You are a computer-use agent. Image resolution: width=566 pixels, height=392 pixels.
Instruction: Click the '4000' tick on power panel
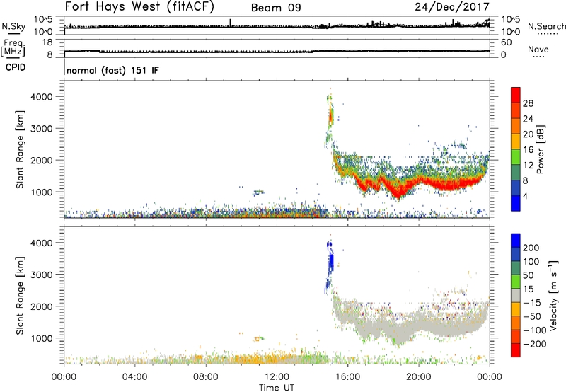point(42,97)
